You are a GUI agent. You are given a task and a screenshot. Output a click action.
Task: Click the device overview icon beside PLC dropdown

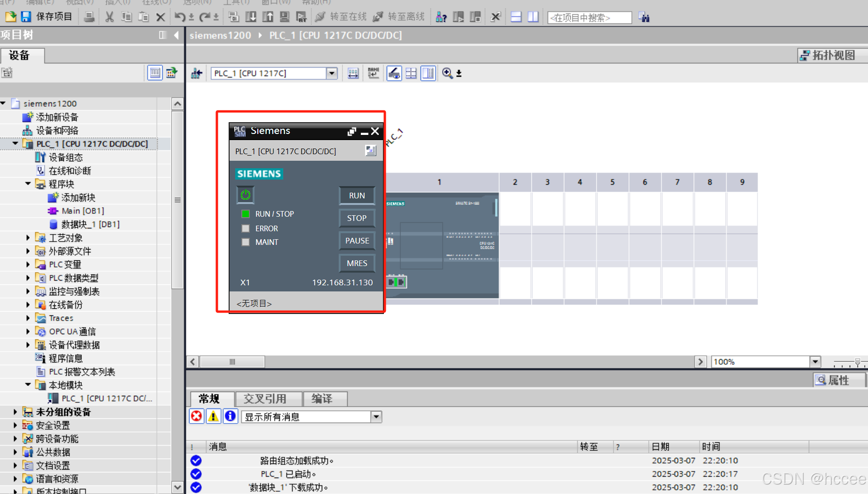point(197,73)
